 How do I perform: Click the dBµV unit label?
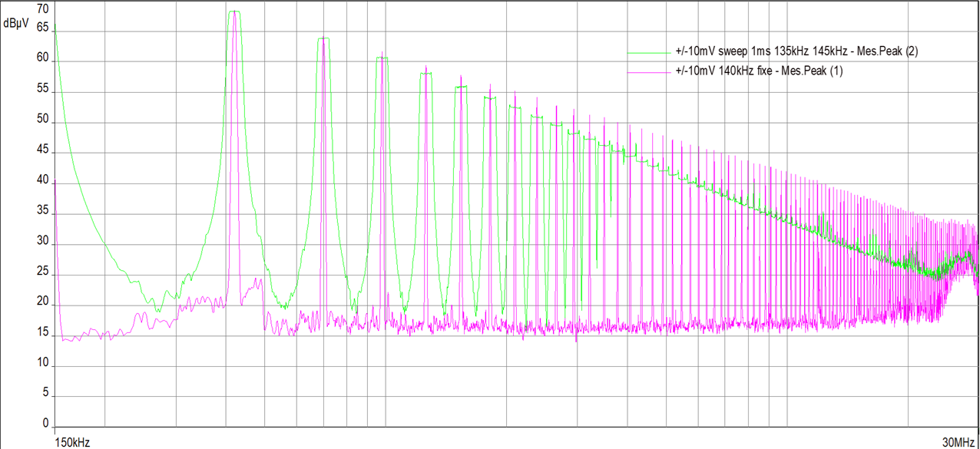(x=15, y=24)
